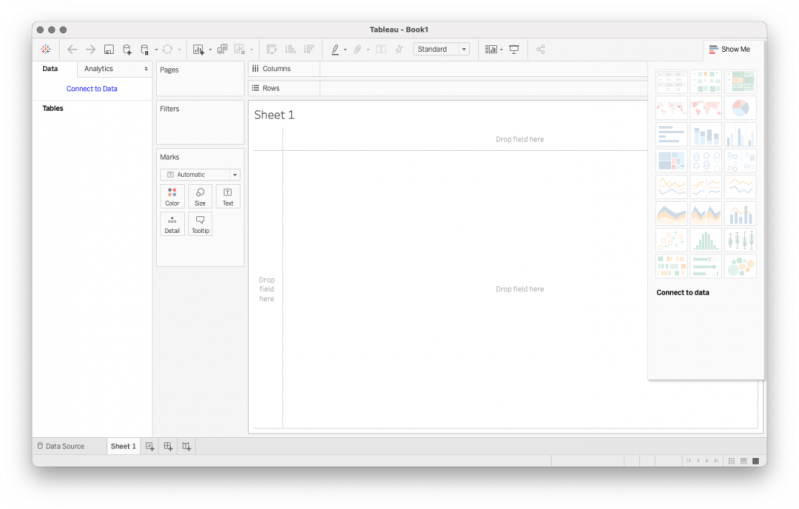Click the Share workbook icon
Viewport: 799px width, 509px height.
tap(541, 49)
